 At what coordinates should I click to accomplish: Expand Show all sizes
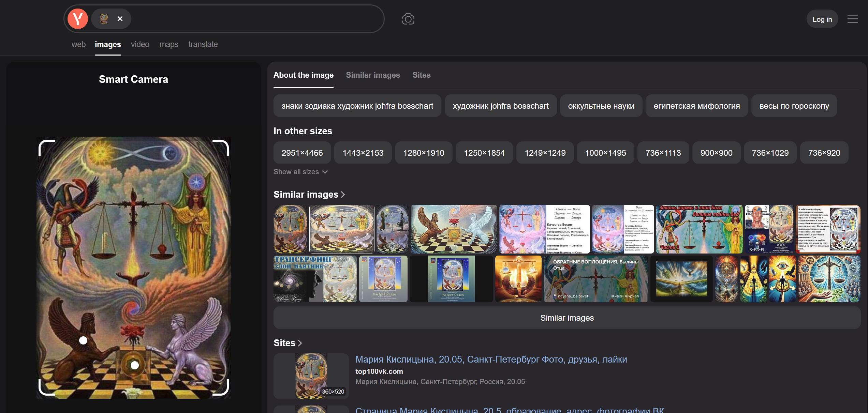pos(300,172)
